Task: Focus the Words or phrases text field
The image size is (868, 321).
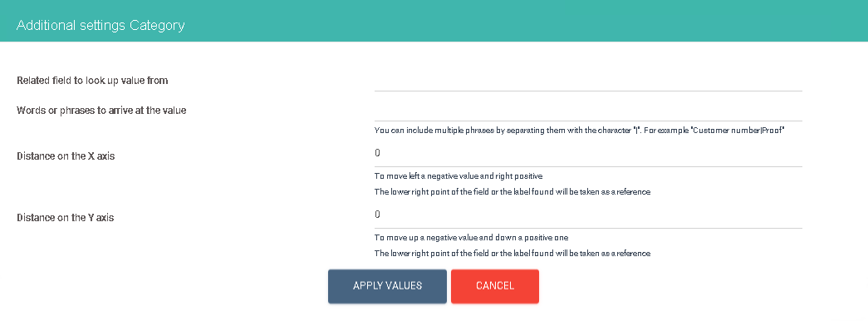Action: 588,111
